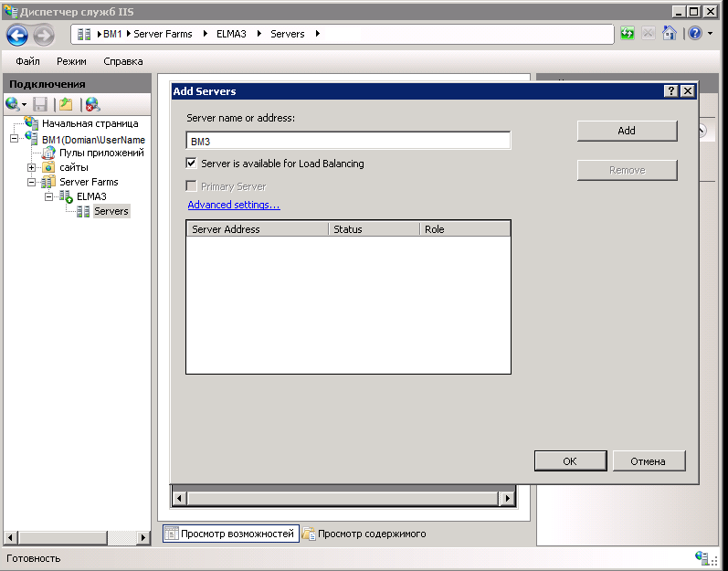Open the Файл menu
728x571 pixels.
coord(27,61)
